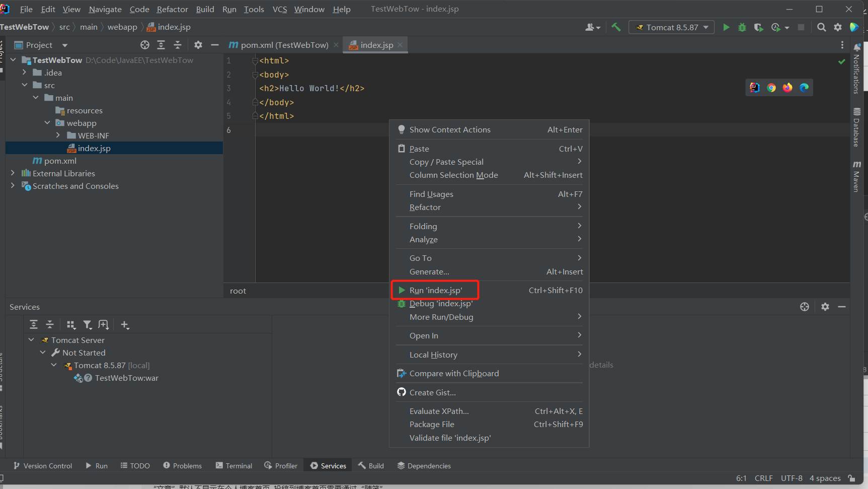Open the Problems tool window

pos(183,466)
